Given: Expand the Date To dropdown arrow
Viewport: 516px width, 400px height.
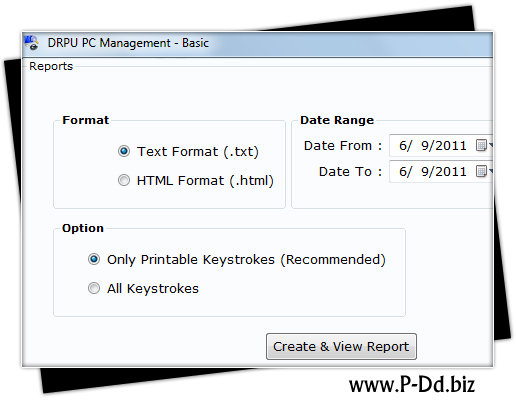Looking at the screenshot, I should click(491, 171).
